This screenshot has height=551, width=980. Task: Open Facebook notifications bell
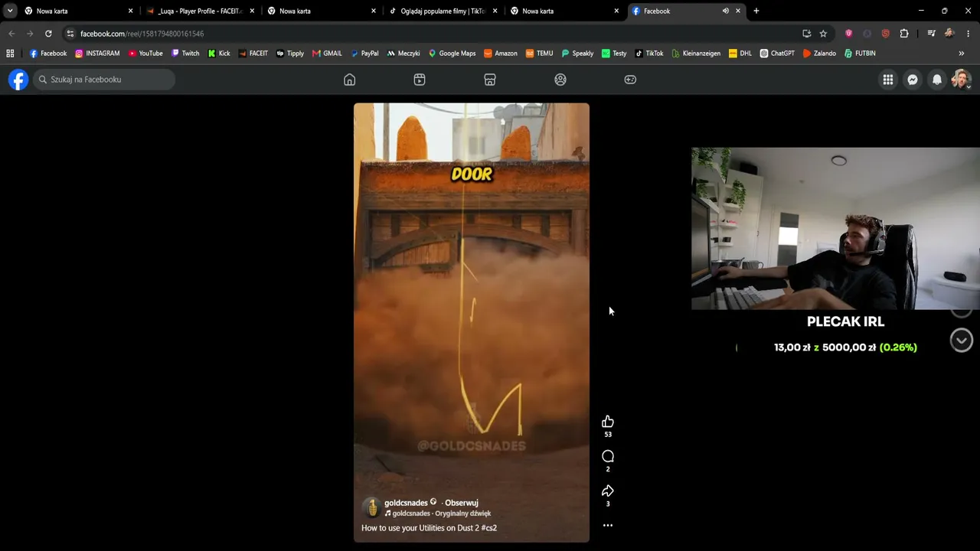[937, 80]
